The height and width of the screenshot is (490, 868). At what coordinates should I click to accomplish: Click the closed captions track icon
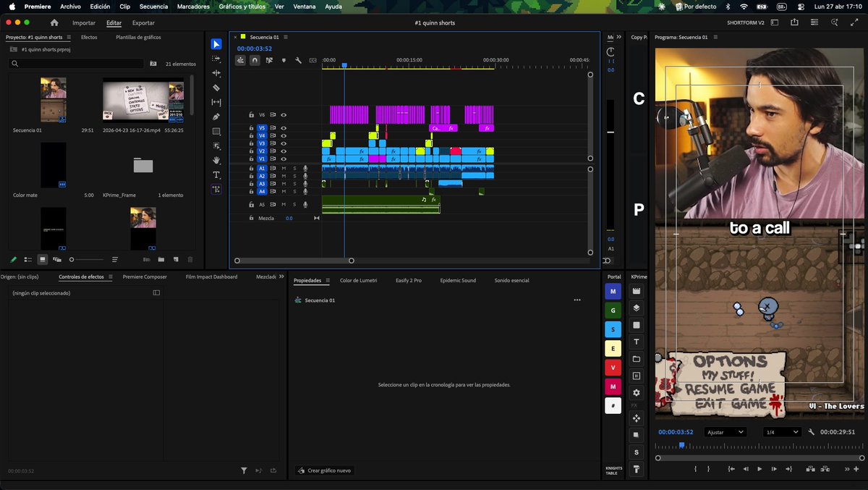click(312, 60)
